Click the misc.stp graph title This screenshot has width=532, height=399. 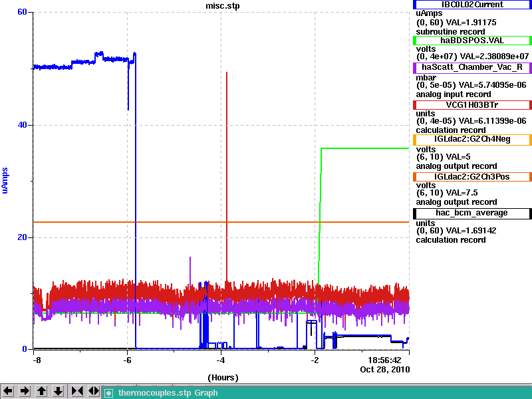tap(223, 6)
